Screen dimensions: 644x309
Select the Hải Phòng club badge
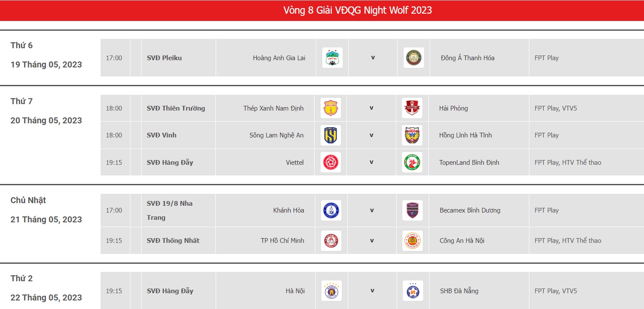(412, 108)
